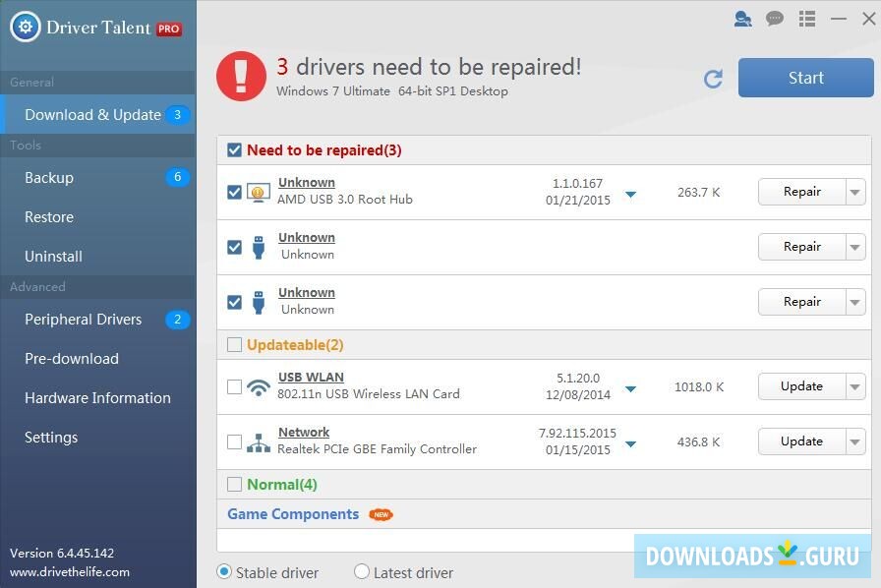The width and height of the screenshot is (881, 588).
Task: Update the Realtek Network driver
Action: (x=801, y=441)
